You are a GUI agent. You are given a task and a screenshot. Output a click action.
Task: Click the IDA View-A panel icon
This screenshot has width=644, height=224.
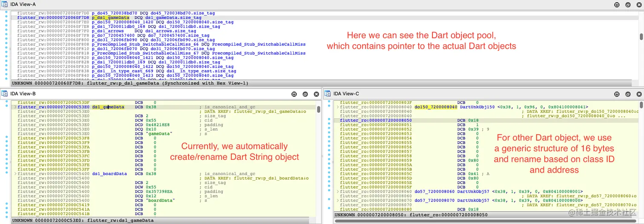point(5,4)
